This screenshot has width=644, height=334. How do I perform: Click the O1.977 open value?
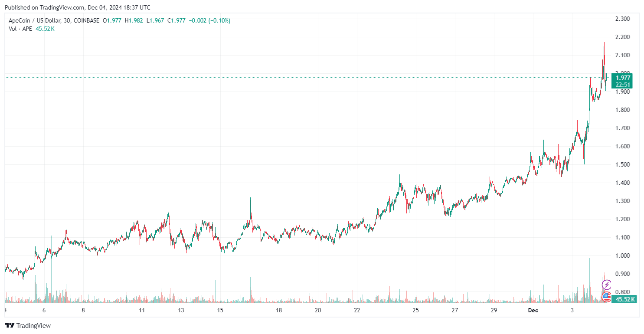(x=111, y=20)
